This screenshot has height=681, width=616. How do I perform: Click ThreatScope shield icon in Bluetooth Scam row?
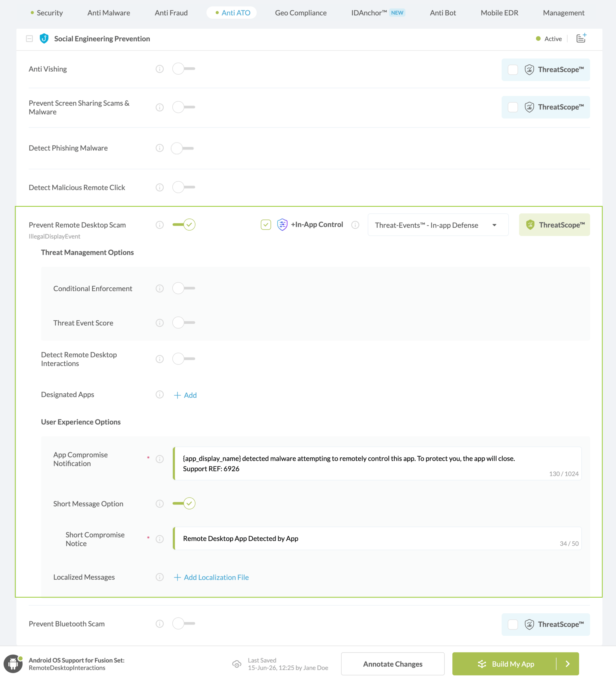tap(529, 624)
